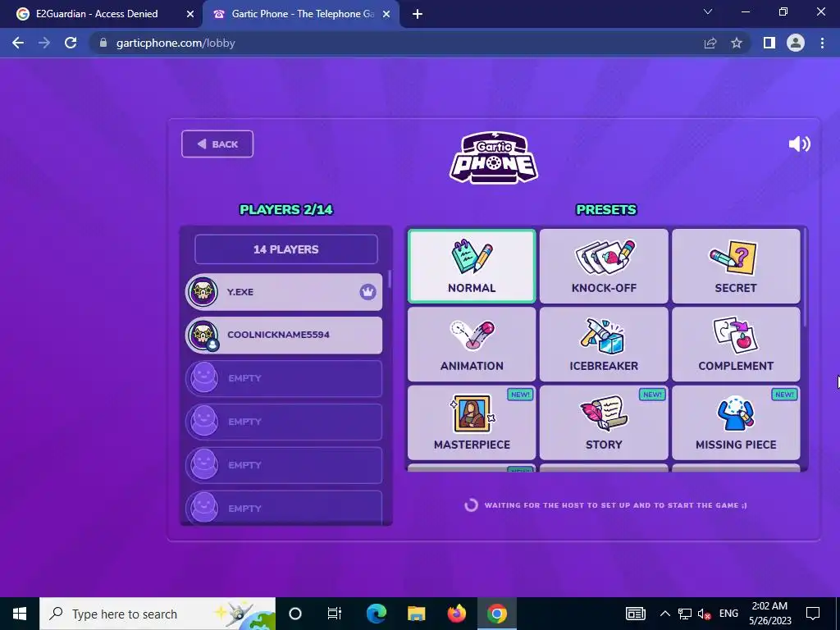Click the Chrome taskbar icon
This screenshot has height=630, width=840.
coord(496,614)
